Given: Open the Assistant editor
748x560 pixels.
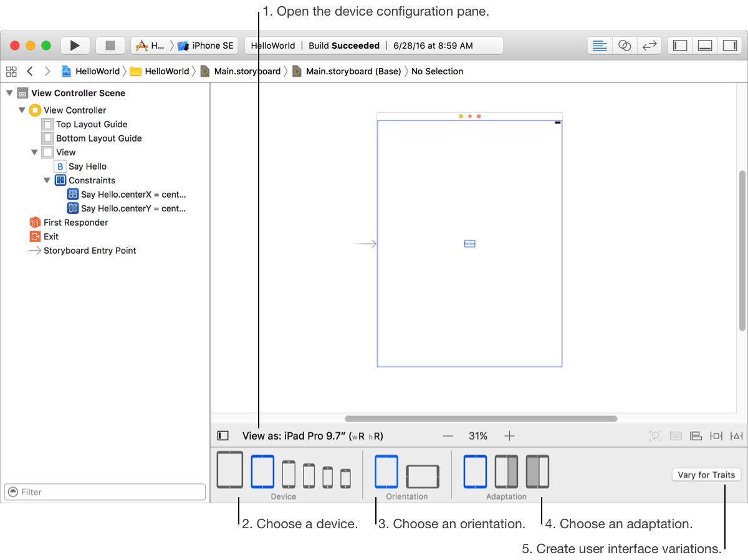Looking at the screenshot, I should click(625, 46).
